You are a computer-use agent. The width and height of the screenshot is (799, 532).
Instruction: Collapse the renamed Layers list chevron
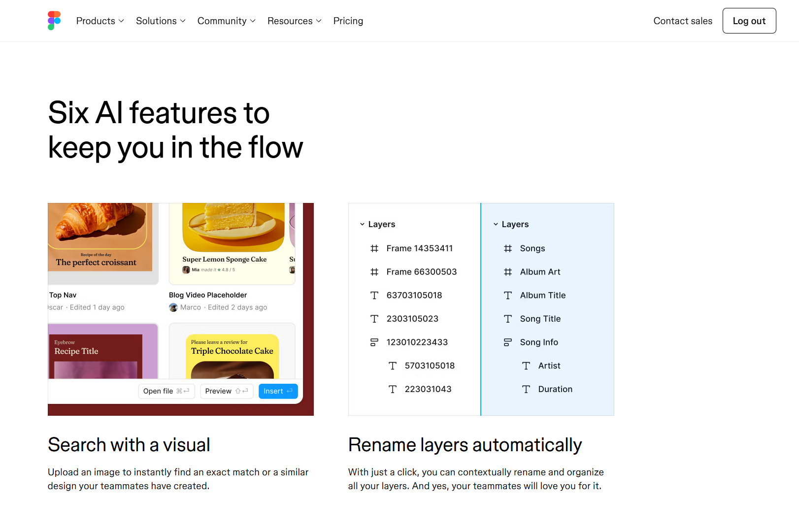tap(496, 224)
